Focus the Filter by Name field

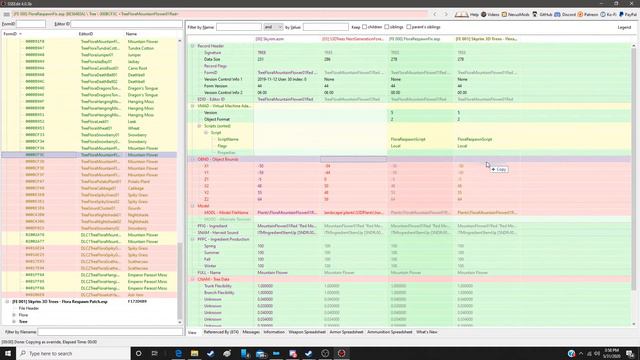(239, 27)
